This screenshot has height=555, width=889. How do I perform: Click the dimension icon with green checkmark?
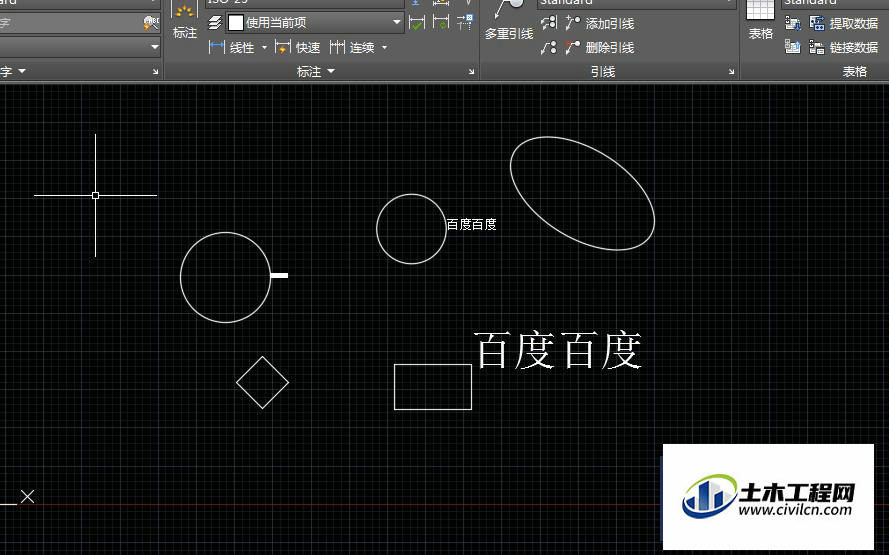(x=417, y=23)
